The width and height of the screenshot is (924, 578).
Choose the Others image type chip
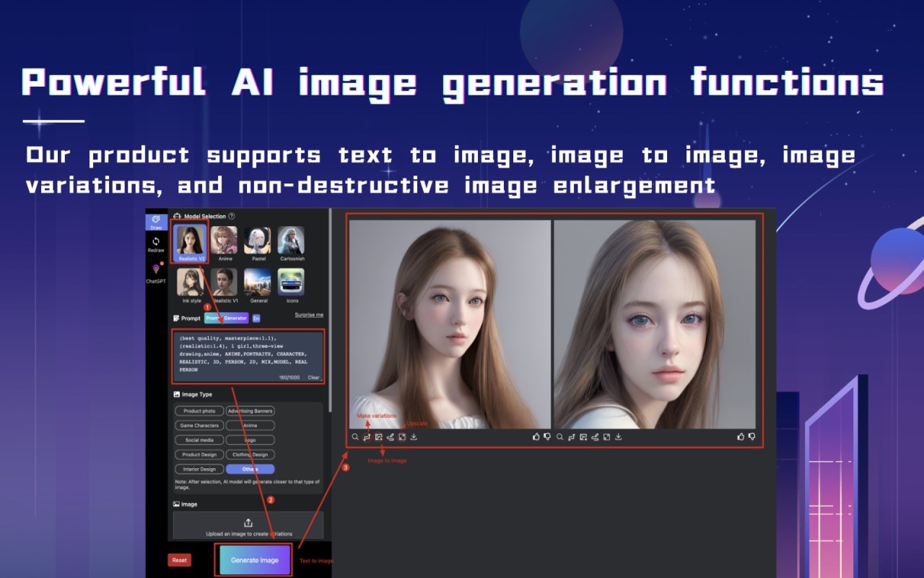(x=250, y=469)
